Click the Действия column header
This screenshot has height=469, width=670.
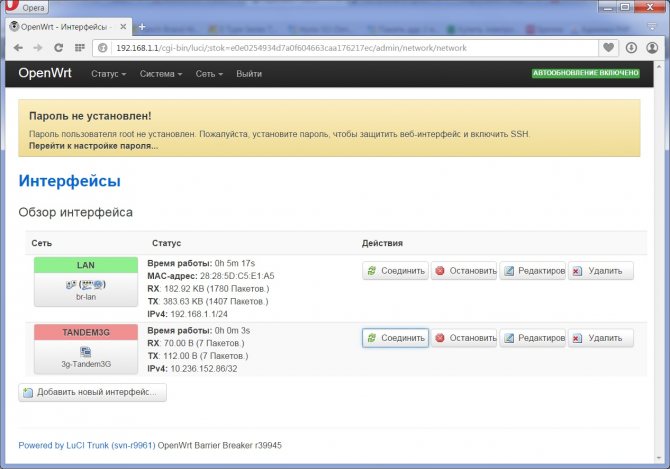(382, 243)
